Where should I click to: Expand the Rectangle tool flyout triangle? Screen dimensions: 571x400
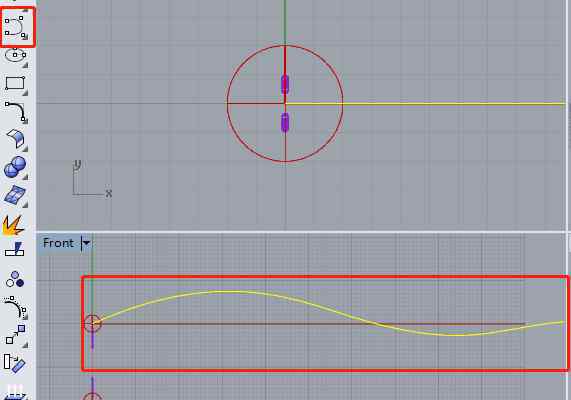pos(25,93)
